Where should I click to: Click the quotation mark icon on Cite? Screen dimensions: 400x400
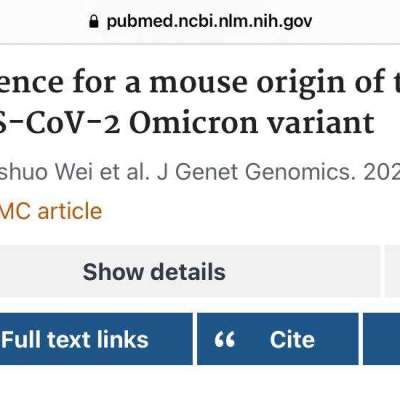[x=225, y=340]
